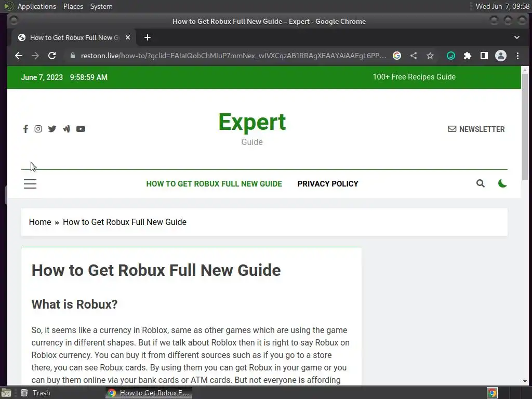
Task: Click the heading How to Get Robux Full New Guide
Action: [x=156, y=270]
